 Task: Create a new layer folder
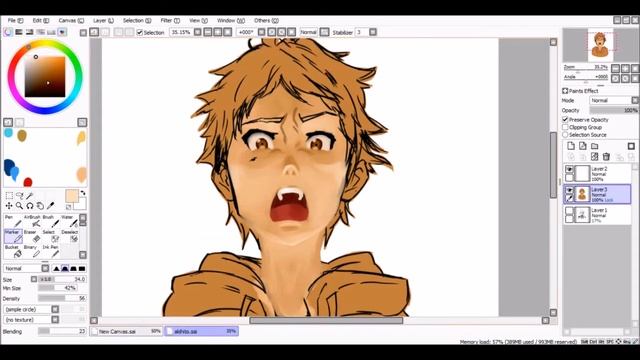click(x=594, y=146)
